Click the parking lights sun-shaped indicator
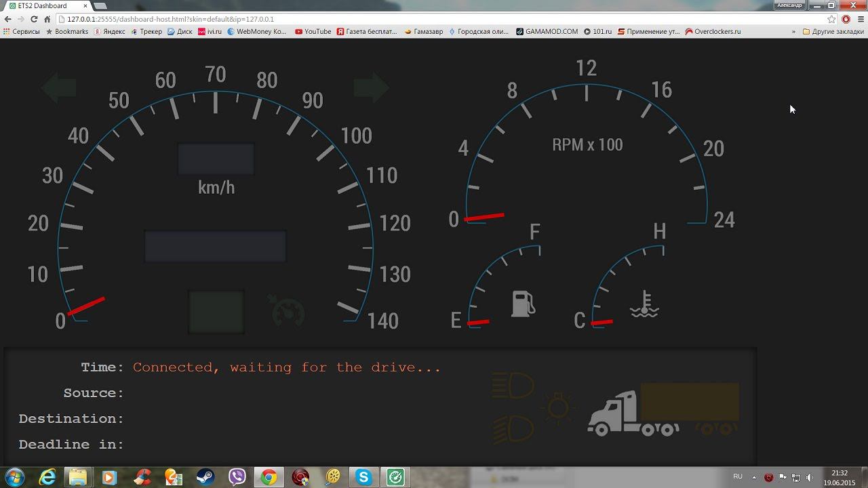This screenshot has width=868, height=488. 558,408
